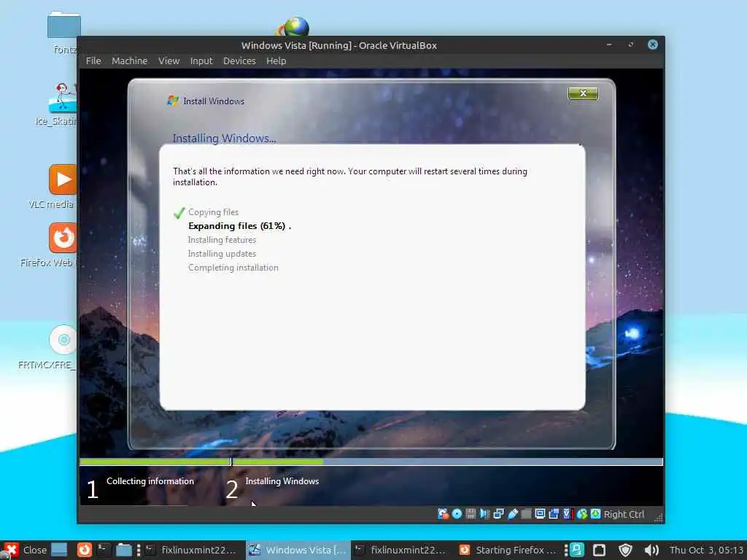Click the clipboard tray icon in taskbar
Screen dimensions: 747x560
[600, 550]
